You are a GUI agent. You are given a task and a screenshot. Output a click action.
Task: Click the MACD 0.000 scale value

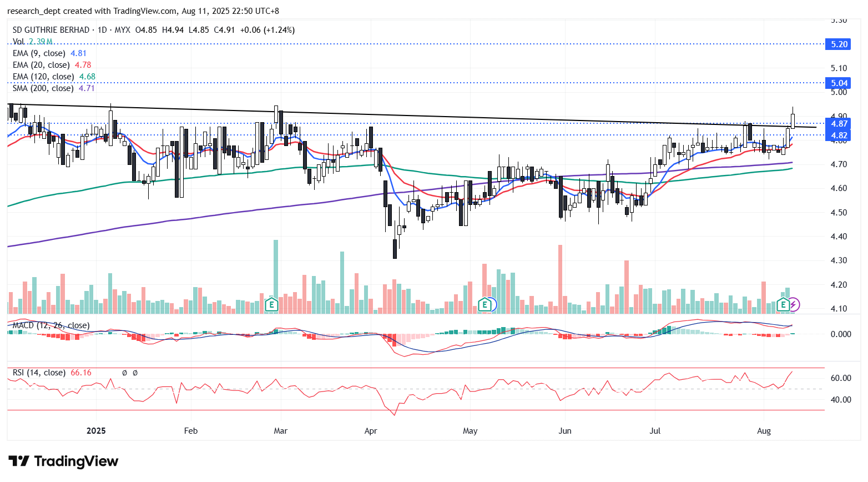click(x=840, y=334)
